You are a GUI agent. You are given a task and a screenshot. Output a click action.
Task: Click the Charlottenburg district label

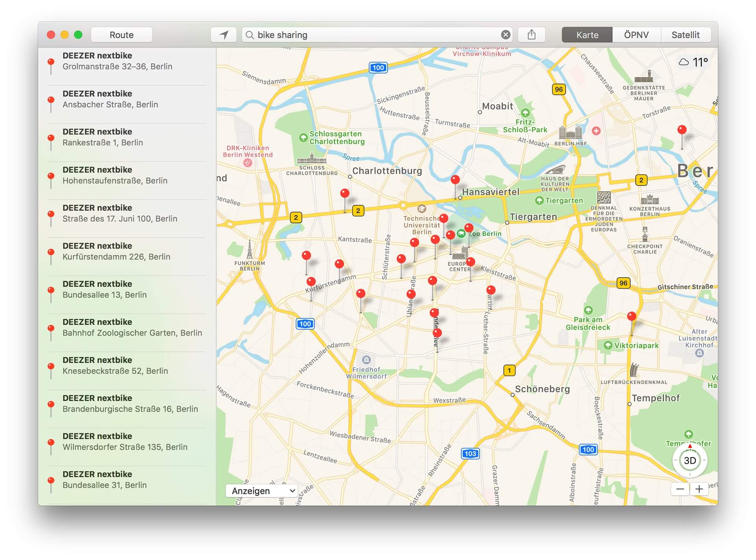pyautogui.click(x=387, y=171)
